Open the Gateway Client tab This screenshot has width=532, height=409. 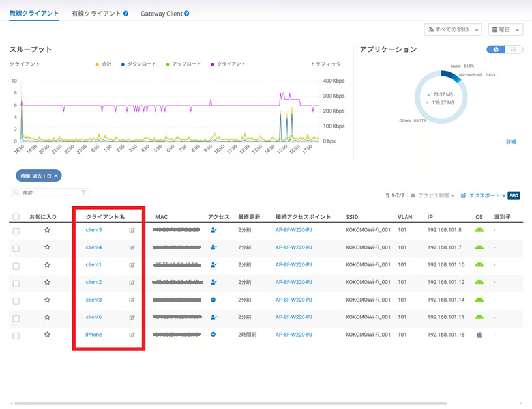click(161, 14)
